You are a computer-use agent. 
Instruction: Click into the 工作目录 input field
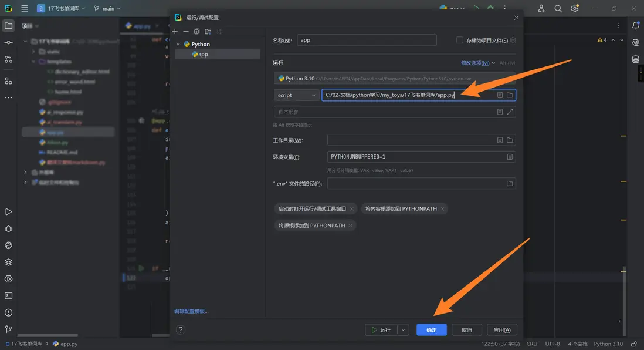[x=411, y=140]
